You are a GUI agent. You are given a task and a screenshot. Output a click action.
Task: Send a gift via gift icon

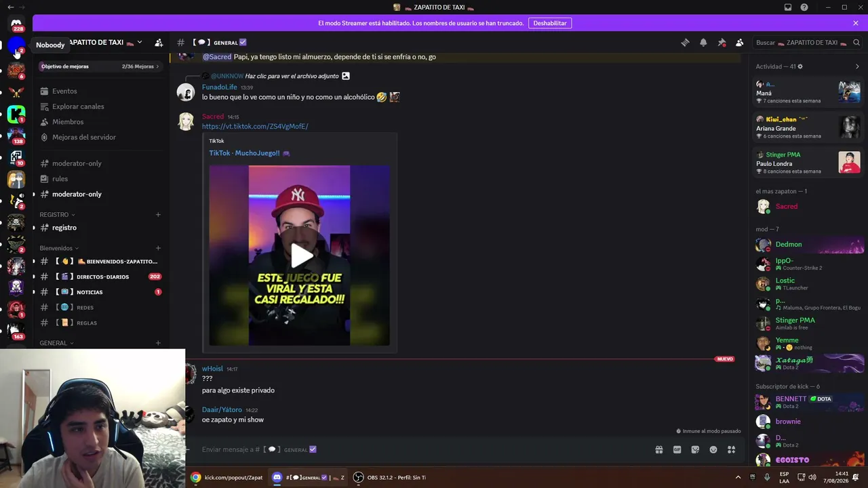[658, 449]
